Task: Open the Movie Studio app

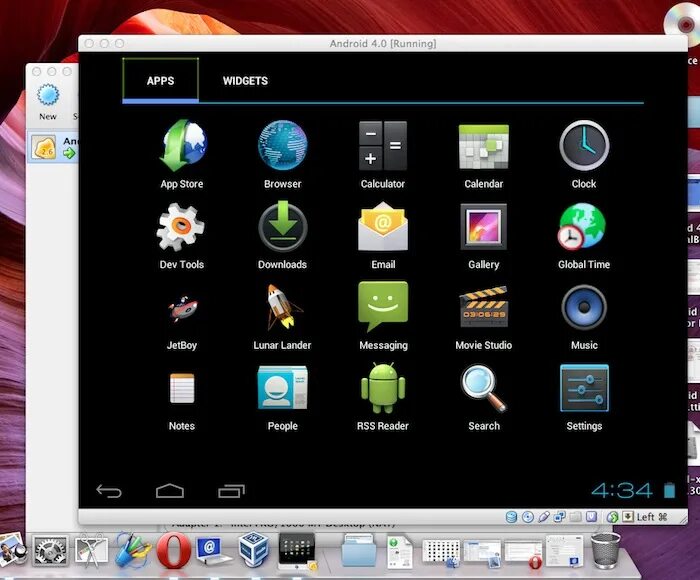Action: click(483, 316)
